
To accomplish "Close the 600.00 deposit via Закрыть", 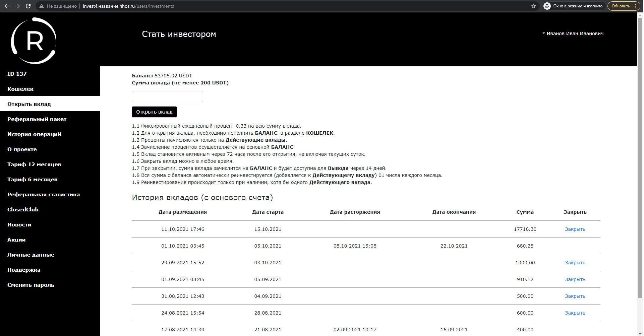I will 575,313.
